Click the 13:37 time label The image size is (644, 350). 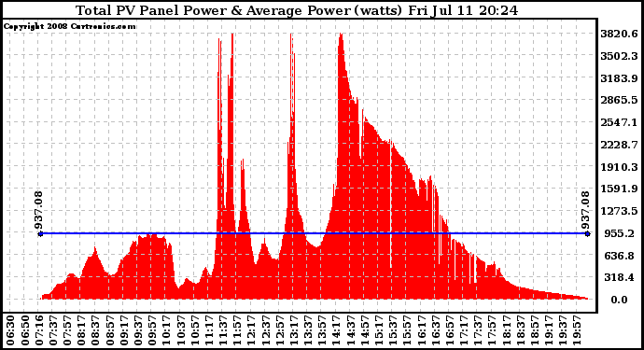click(x=309, y=330)
